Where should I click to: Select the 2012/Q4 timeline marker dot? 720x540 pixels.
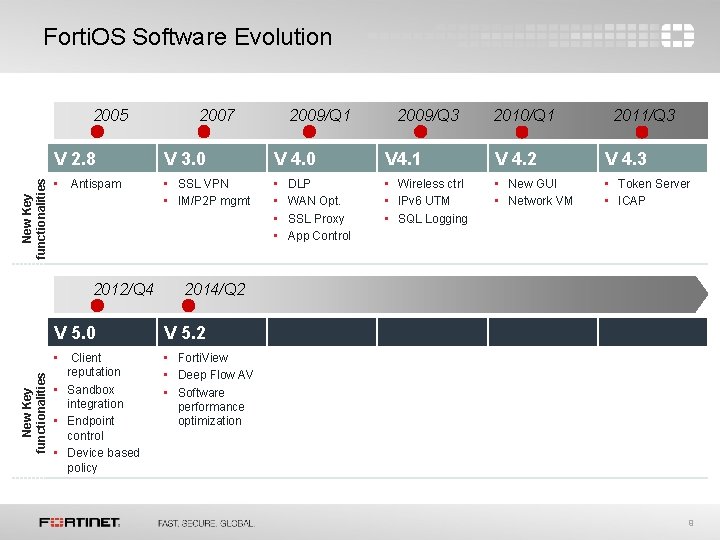click(x=97, y=305)
